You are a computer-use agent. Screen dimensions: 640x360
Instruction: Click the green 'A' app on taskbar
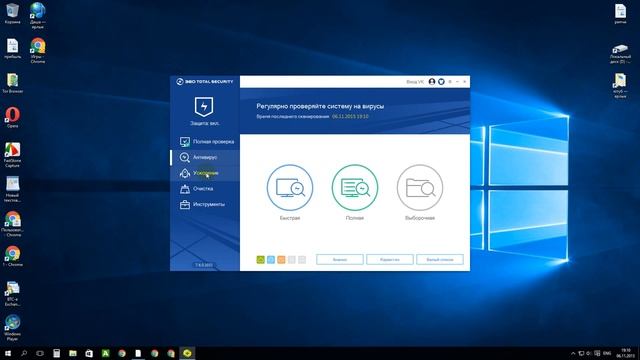pyautogui.click(x=105, y=353)
